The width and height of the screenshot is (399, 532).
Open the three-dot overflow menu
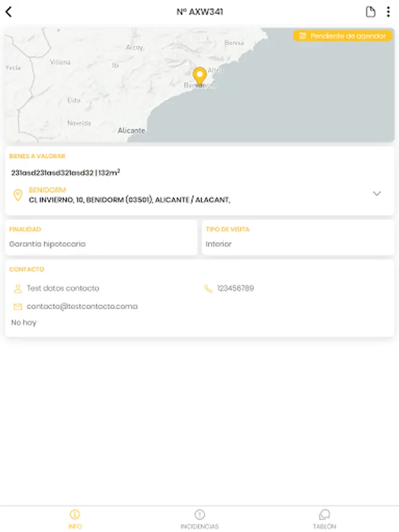pos(388,12)
